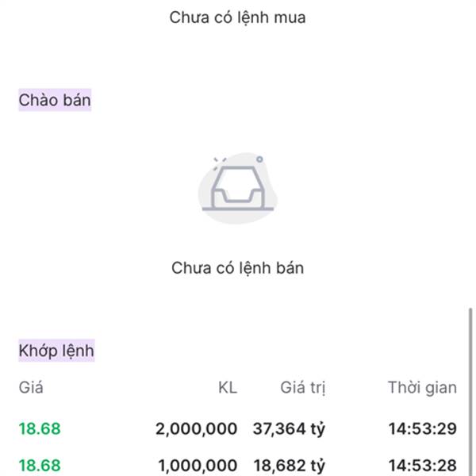Sort by the KL column header
The image size is (476, 476).
pyautogui.click(x=228, y=388)
